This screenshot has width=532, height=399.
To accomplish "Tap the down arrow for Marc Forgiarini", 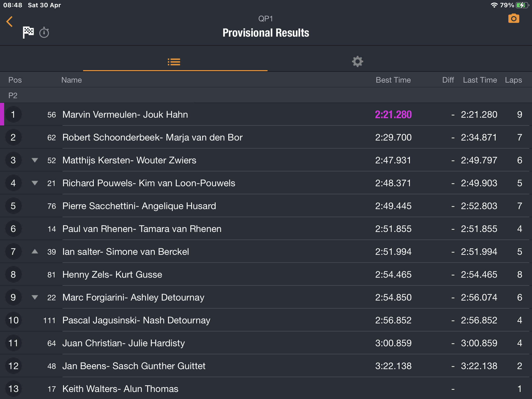I will [x=35, y=297].
